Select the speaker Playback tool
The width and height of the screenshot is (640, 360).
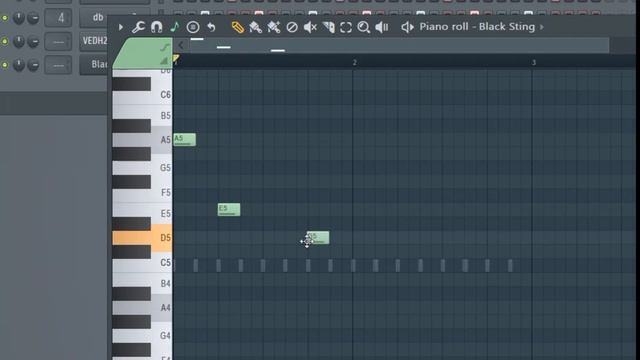pos(382,27)
